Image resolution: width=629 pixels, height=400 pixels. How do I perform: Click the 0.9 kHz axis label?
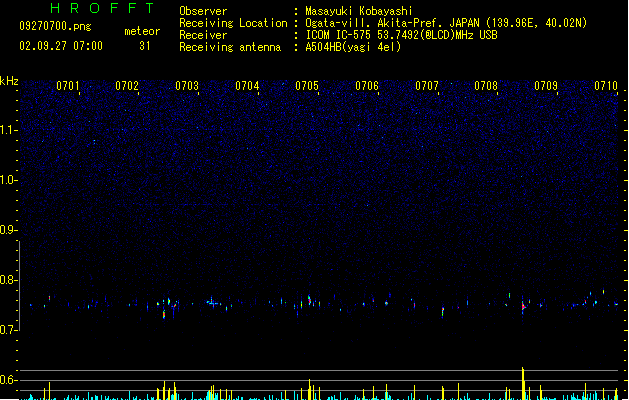8,230
